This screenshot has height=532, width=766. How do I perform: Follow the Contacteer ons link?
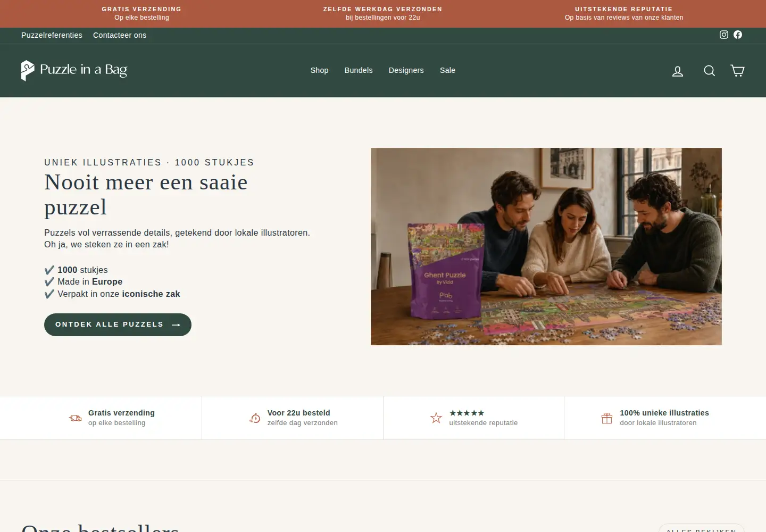(x=120, y=35)
